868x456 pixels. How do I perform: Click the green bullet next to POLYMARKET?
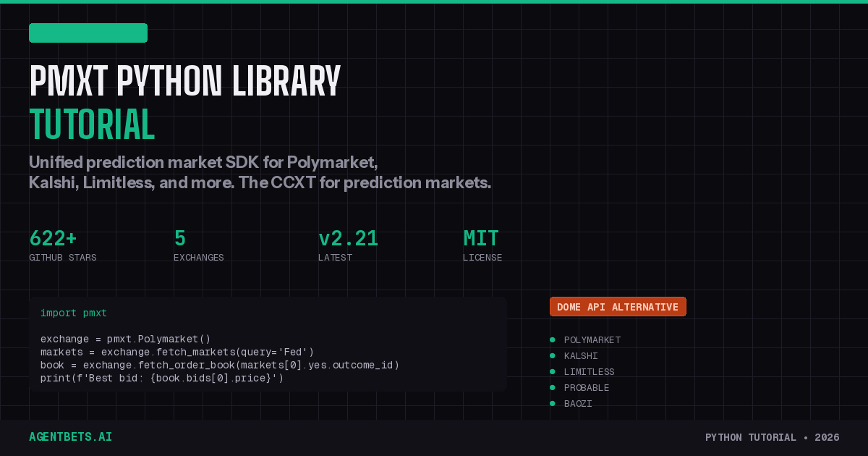[x=554, y=339]
